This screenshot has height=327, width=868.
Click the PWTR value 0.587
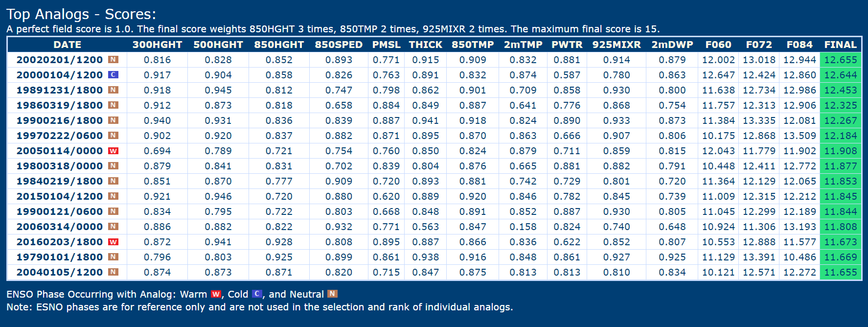click(x=567, y=75)
